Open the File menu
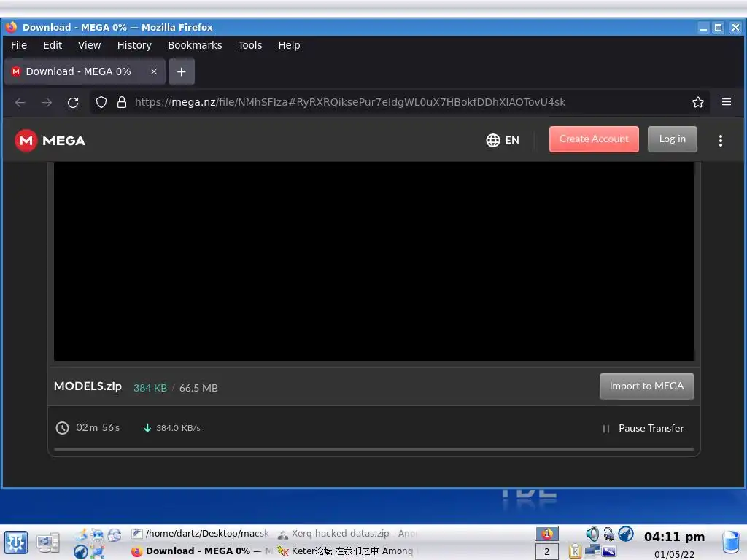This screenshot has width=747, height=560. point(18,45)
